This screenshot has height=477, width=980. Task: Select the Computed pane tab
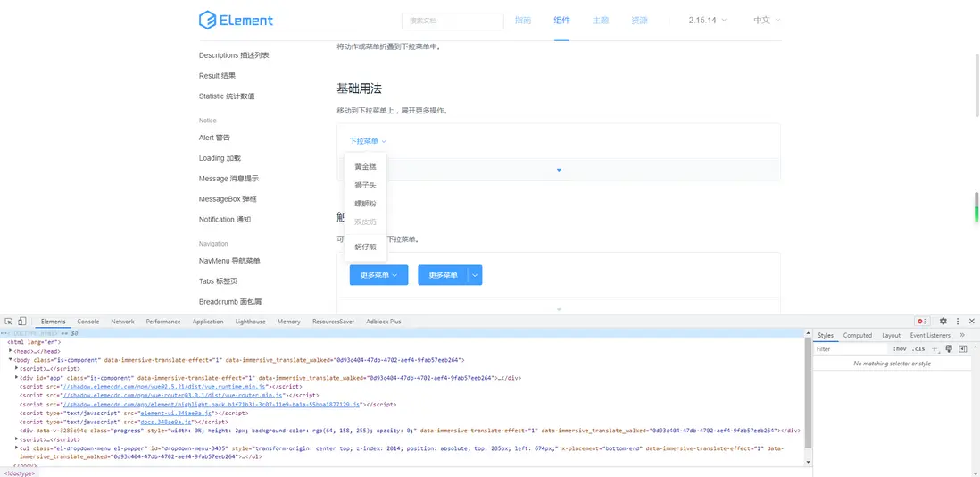coord(858,335)
